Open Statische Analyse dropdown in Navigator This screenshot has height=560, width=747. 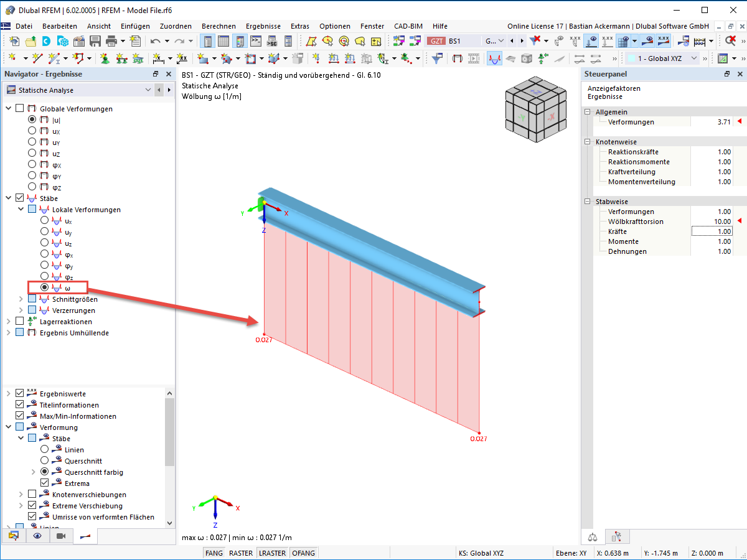point(148,90)
